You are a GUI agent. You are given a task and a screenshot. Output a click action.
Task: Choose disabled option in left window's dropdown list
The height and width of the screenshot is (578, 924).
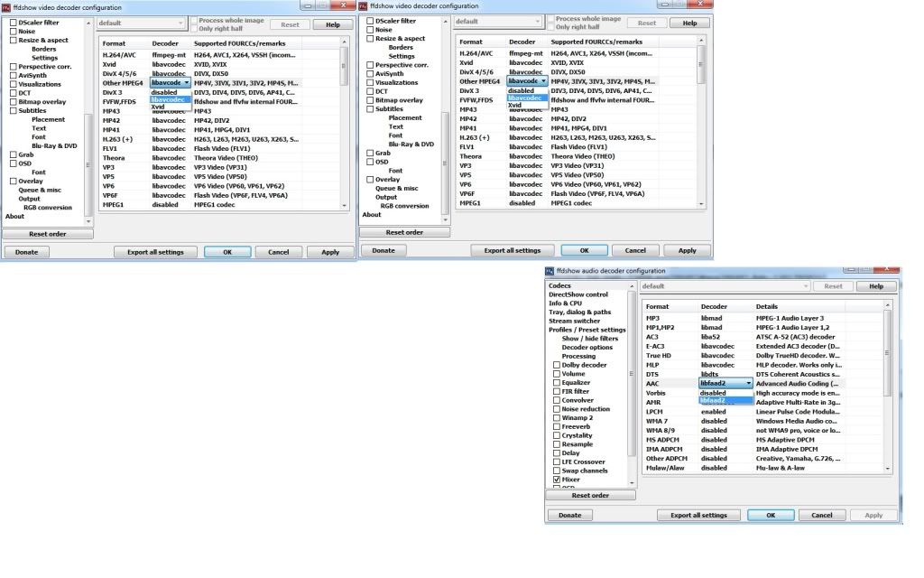[x=170, y=93]
